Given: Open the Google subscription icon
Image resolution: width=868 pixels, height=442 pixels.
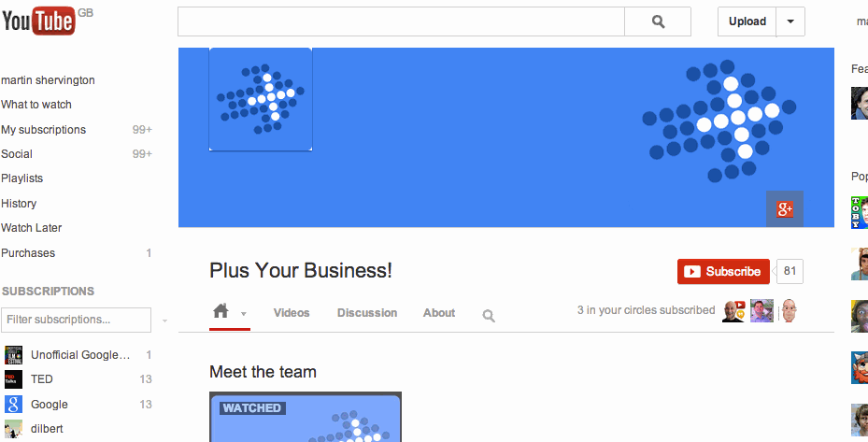Looking at the screenshot, I should pos(13,405).
